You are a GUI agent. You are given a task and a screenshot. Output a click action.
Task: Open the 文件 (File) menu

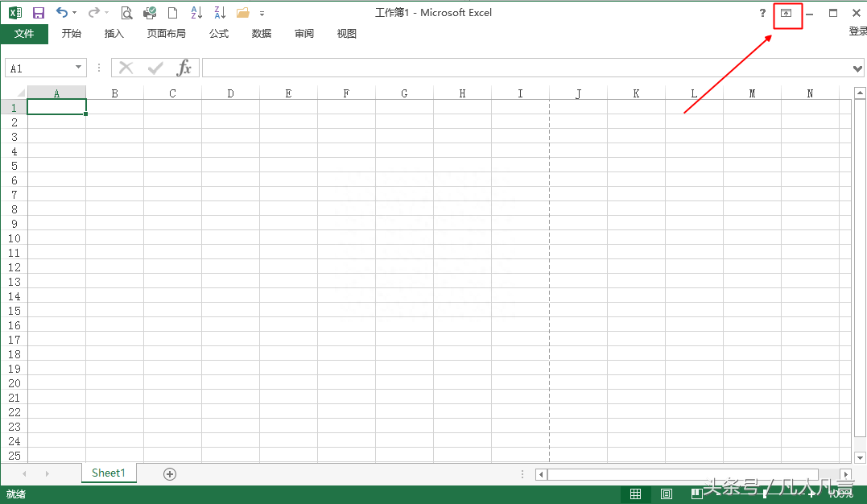pos(24,33)
